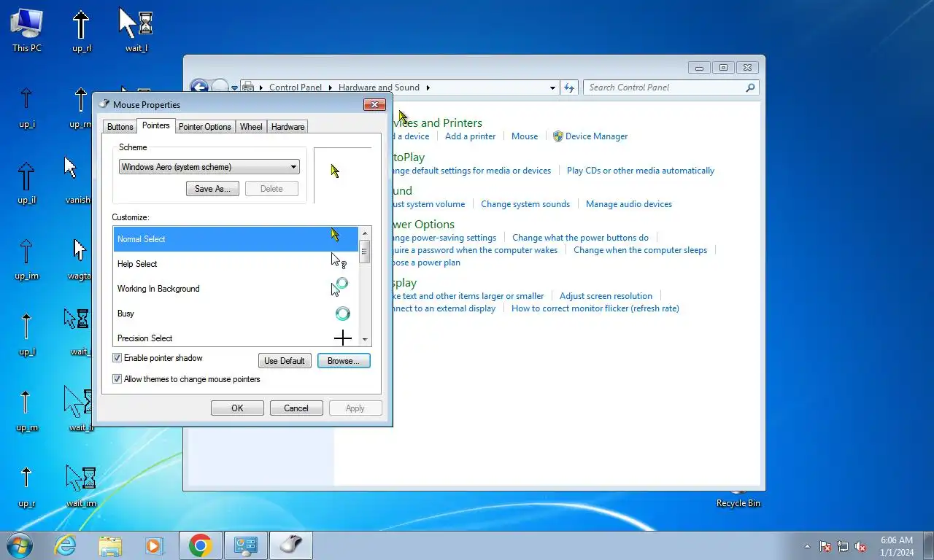Click the Use Default button
The height and width of the screenshot is (560, 934).
tap(285, 361)
